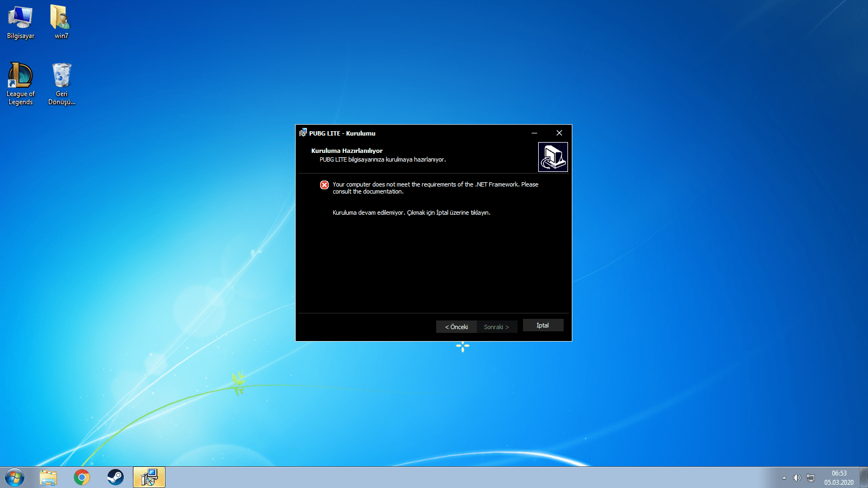868x488 pixels.
Task: Open the volume speaker tray icon
Action: [x=797, y=478]
